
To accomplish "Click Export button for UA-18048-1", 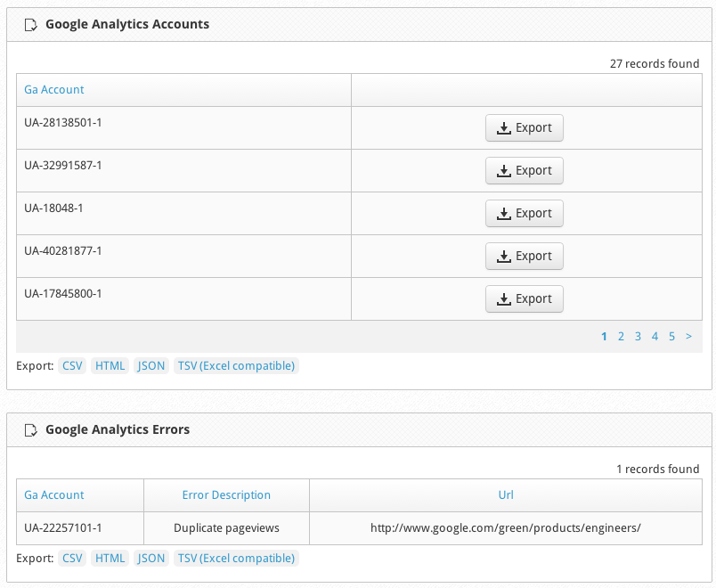I will 525,213.
